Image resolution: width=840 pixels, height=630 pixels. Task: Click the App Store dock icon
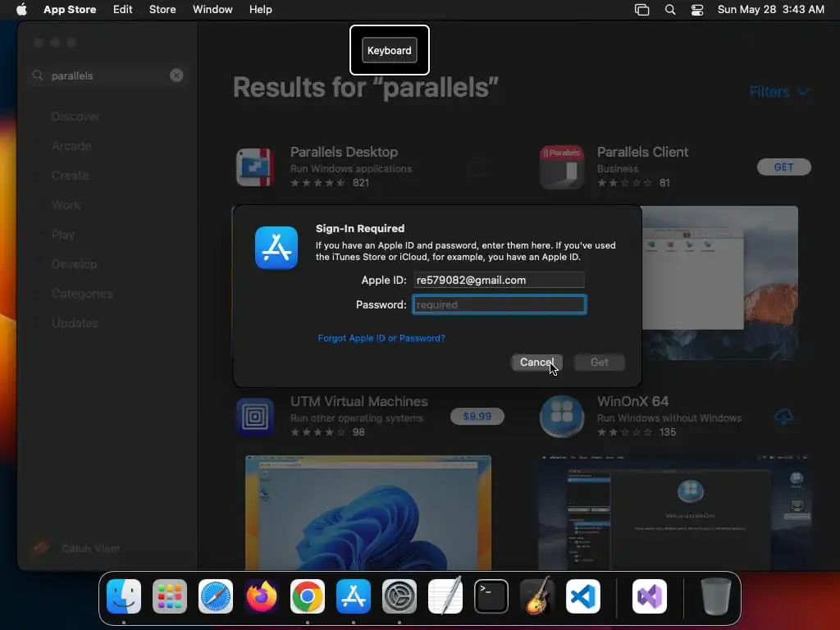point(354,596)
